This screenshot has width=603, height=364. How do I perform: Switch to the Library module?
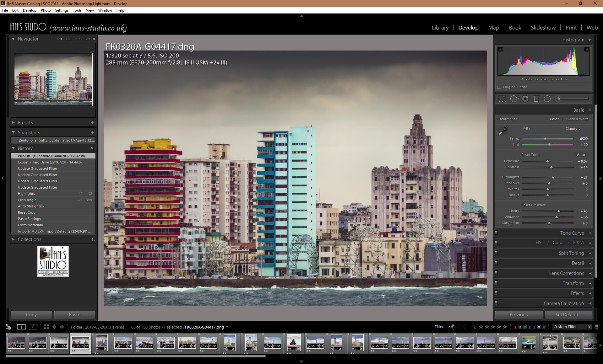coord(440,28)
